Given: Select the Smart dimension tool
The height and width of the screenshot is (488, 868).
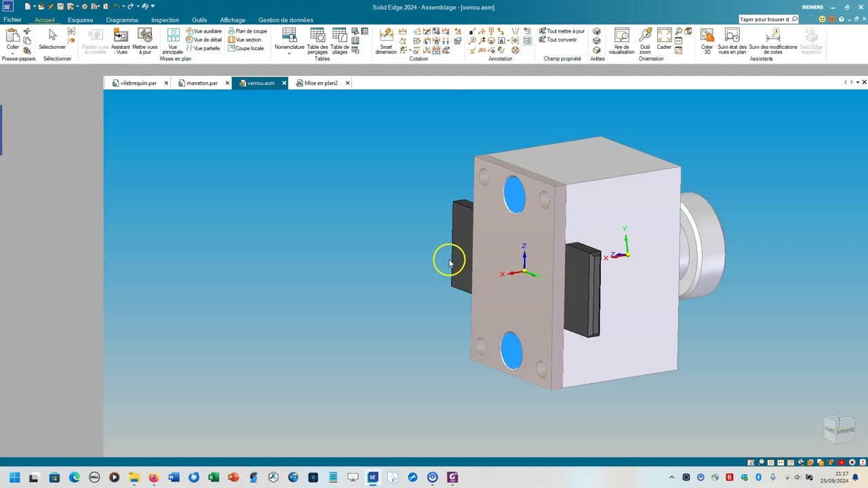Looking at the screenshot, I should pyautogui.click(x=386, y=41).
